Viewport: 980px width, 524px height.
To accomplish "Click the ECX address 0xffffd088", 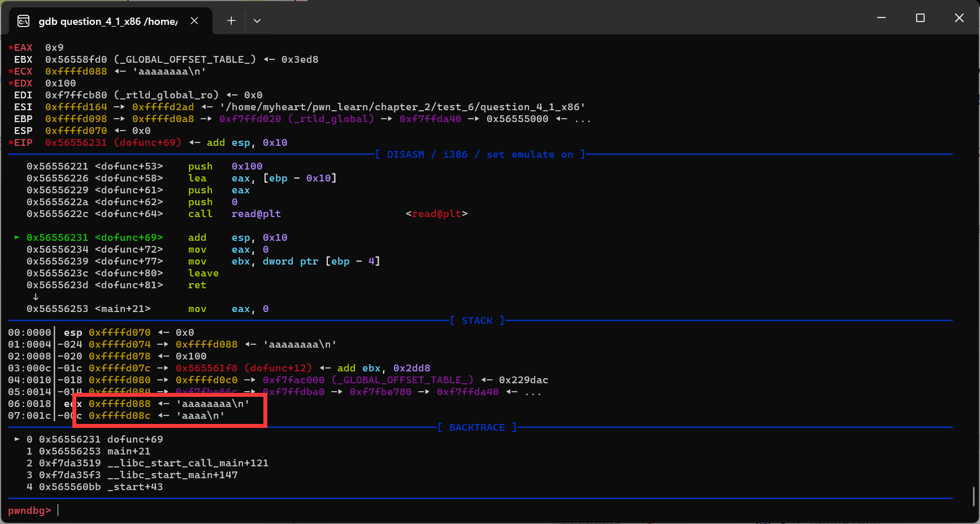I will pos(76,71).
